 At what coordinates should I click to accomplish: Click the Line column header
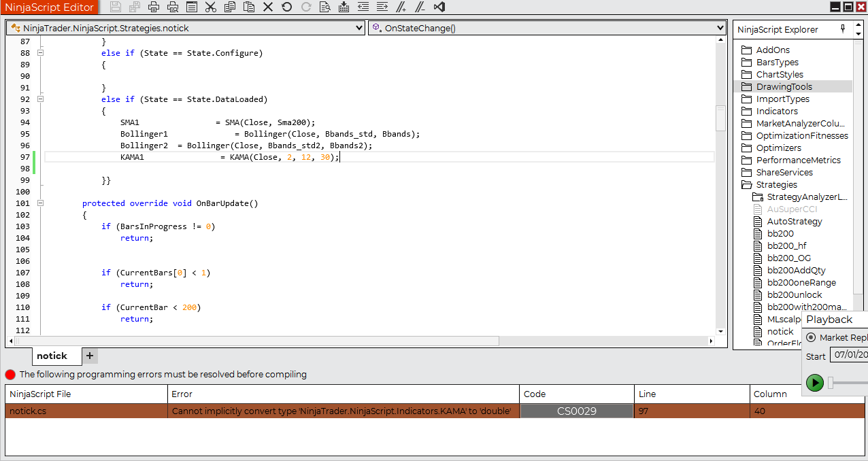[691, 394]
